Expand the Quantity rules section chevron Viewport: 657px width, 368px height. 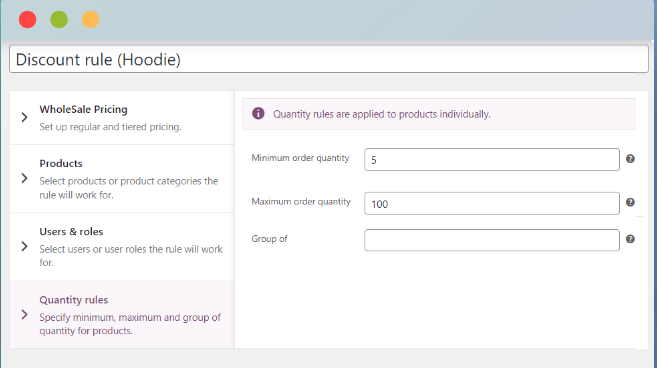tap(24, 315)
